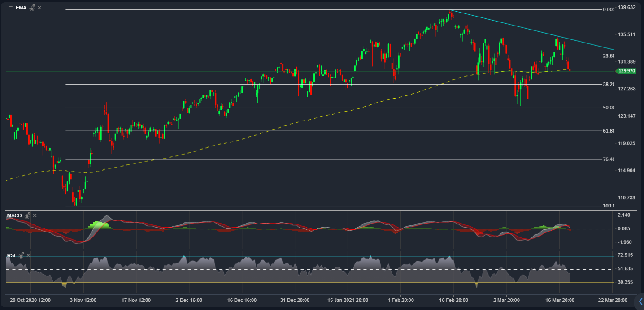
Task: Remove the MACD indicator panel
Action: point(35,215)
